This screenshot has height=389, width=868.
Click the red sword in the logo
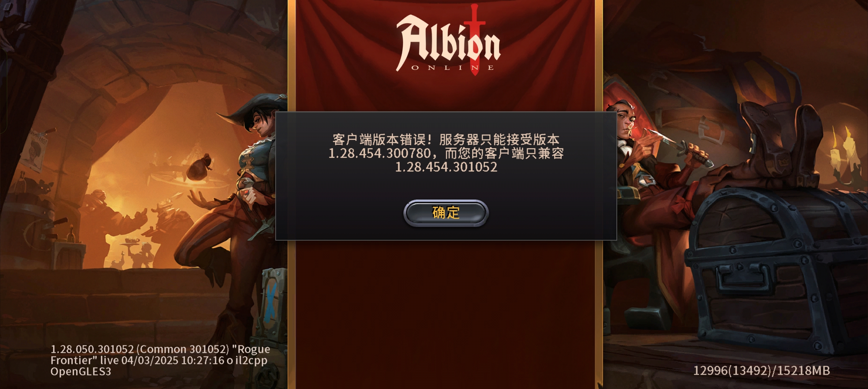[x=475, y=40]
